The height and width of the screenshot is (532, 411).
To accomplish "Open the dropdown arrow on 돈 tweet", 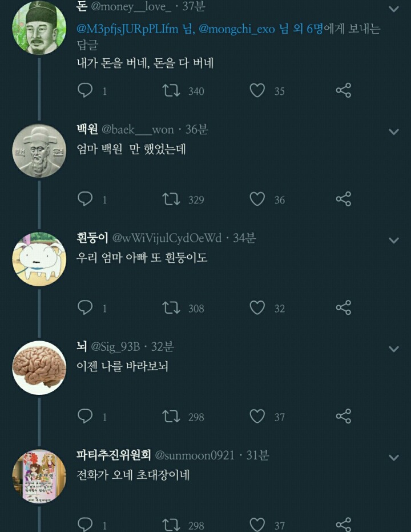I will pyautogui.click(x=394, y=9).
